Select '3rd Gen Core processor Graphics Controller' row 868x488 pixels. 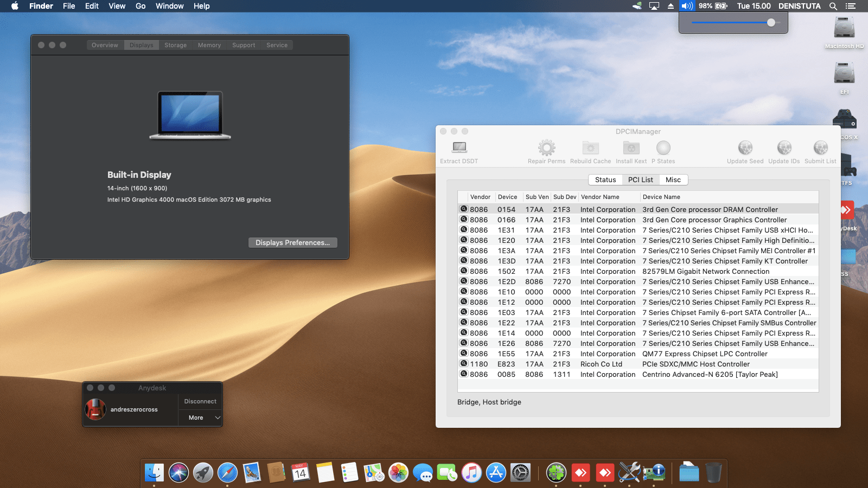[638, 220]
